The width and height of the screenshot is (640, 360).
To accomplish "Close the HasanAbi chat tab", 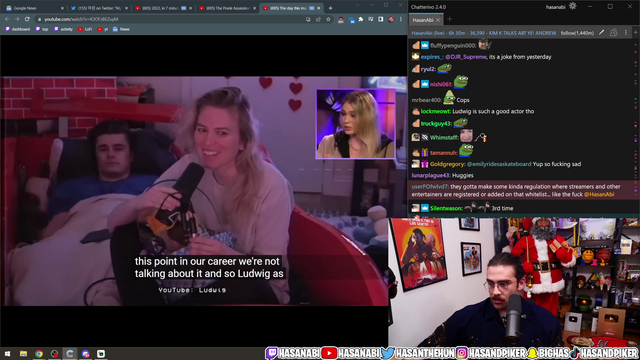I will 438,20.
